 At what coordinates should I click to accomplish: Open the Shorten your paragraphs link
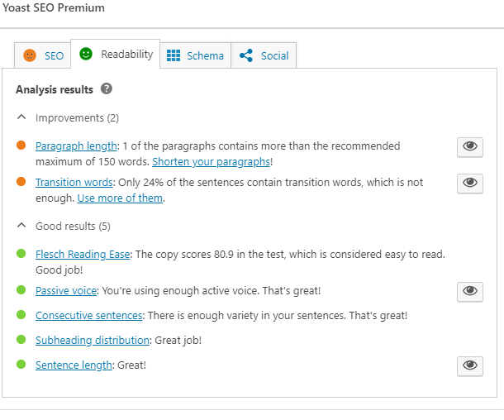point(211,162)
